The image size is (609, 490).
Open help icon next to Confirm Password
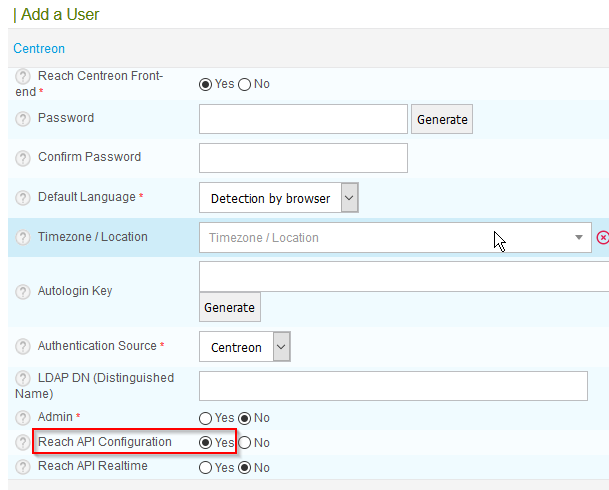click(x=23, y=158)
